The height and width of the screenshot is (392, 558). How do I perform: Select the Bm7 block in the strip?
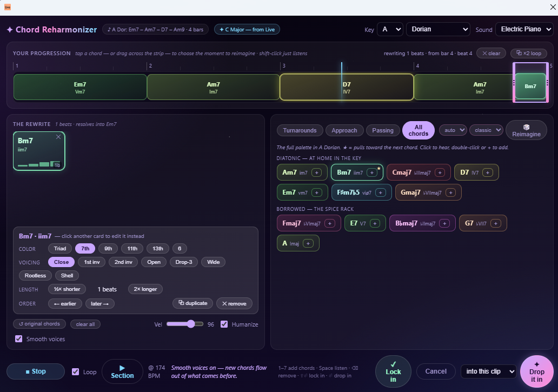pos(530,86)
